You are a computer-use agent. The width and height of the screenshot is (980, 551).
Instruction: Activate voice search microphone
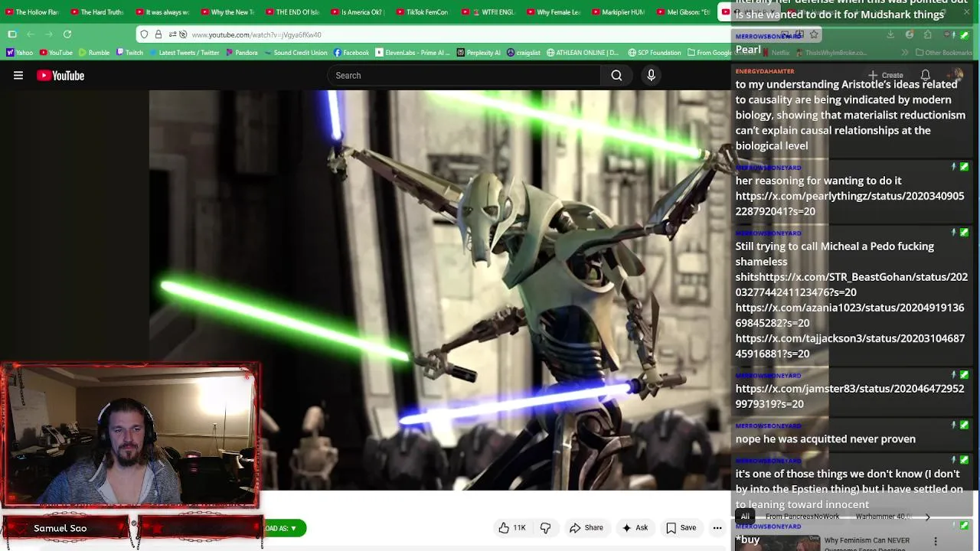click(x=652, y=76)
